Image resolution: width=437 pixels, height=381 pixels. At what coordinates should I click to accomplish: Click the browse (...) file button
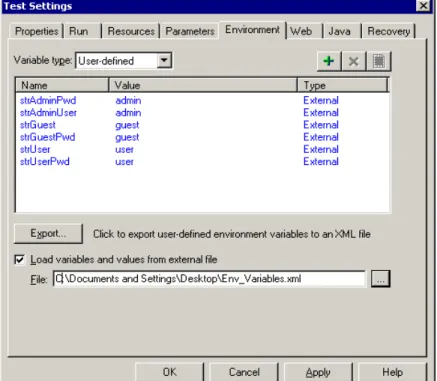pos(380,279)
